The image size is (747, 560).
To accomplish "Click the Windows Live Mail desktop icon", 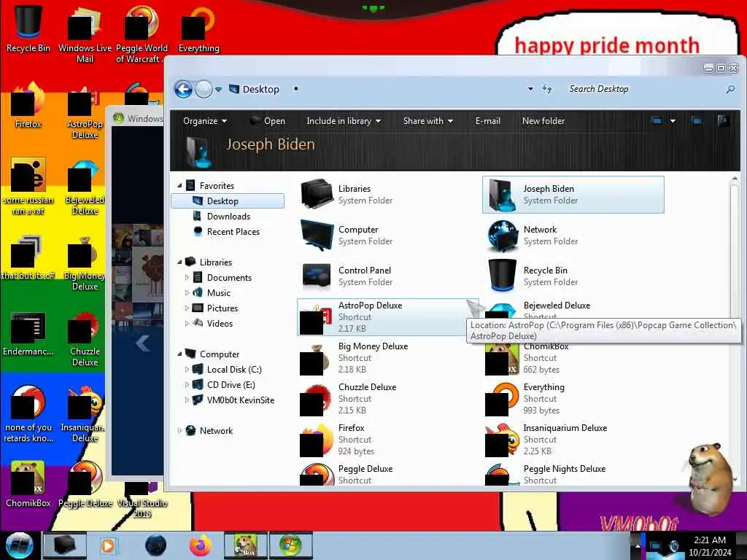I will pyautogui.click(x=85, y=34).
